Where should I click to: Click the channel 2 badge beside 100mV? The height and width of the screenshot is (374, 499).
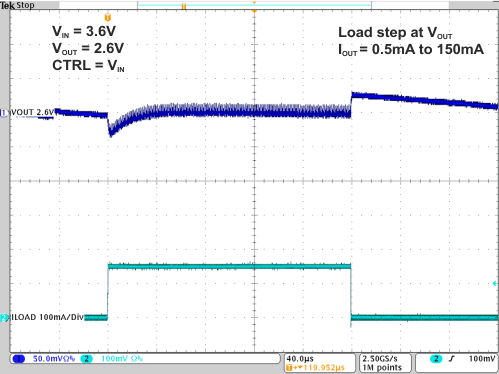[86, 359]
